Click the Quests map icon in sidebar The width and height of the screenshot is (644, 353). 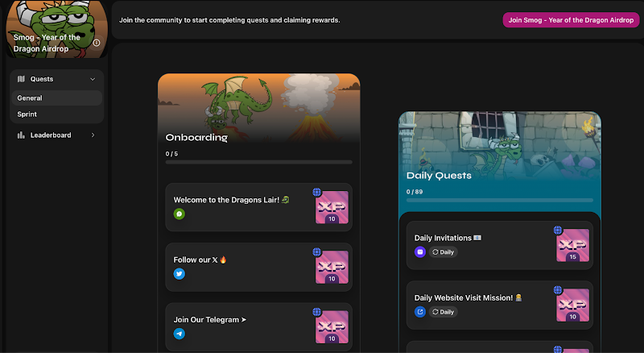point(22,79)
